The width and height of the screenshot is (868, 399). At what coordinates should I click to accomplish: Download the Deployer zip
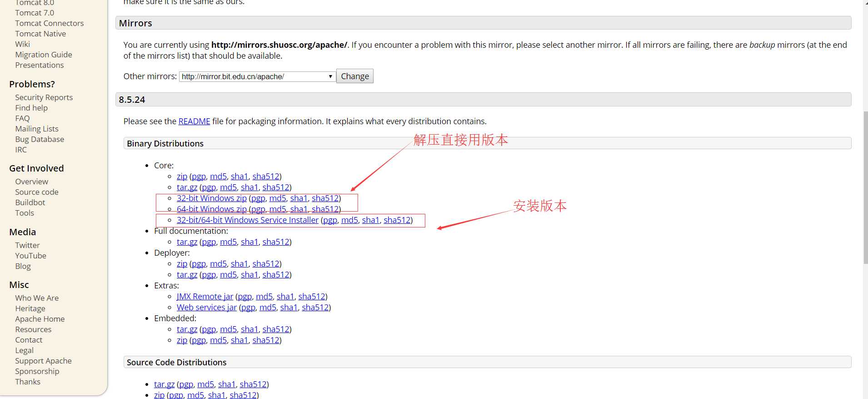[x=182, y=263]
